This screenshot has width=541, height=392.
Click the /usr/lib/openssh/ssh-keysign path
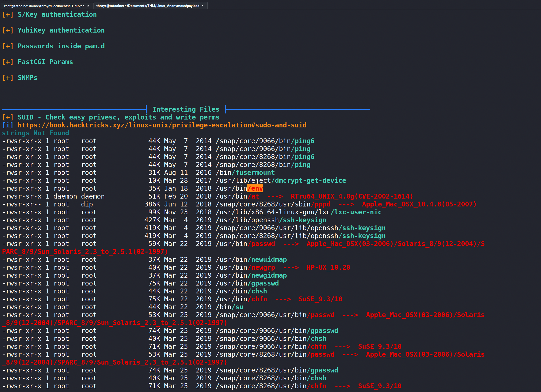(271, 220)
